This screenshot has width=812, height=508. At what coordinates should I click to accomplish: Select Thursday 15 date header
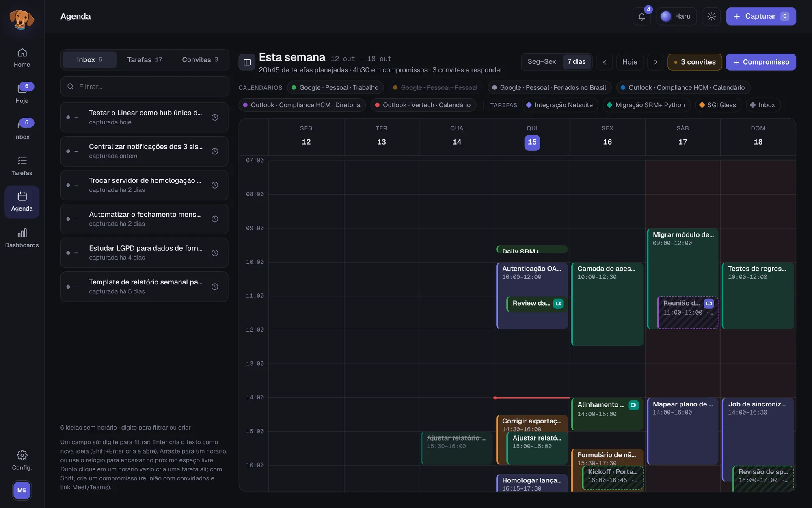point(532,142)
